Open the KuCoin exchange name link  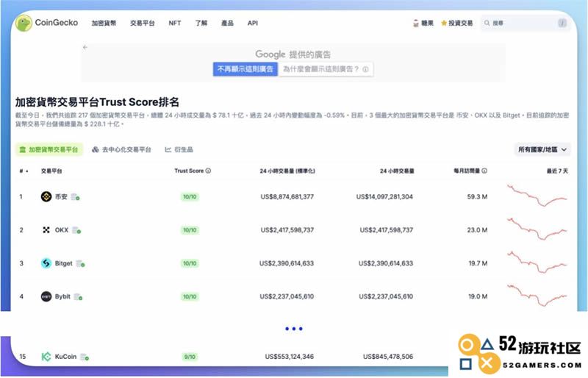pyautogui.click(x=65, y=357)
